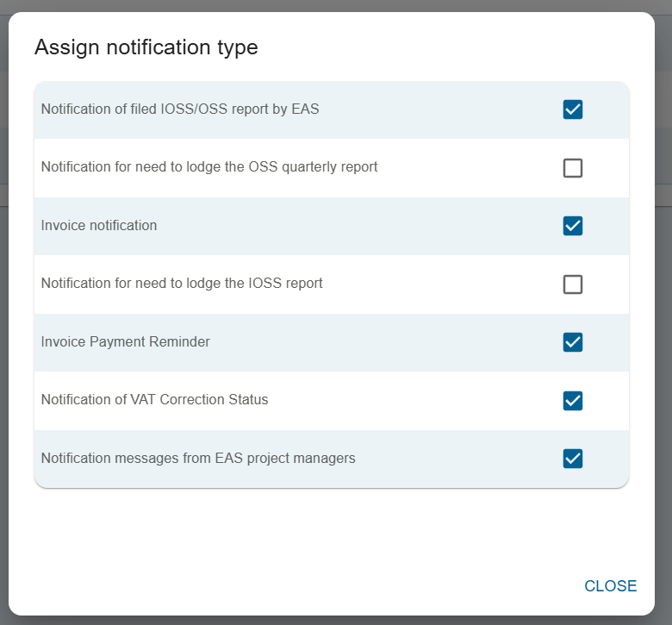Screen dimensions: 672x625
Task: Click the OSS quarterly report notification label
Action: tap(209, 167)
